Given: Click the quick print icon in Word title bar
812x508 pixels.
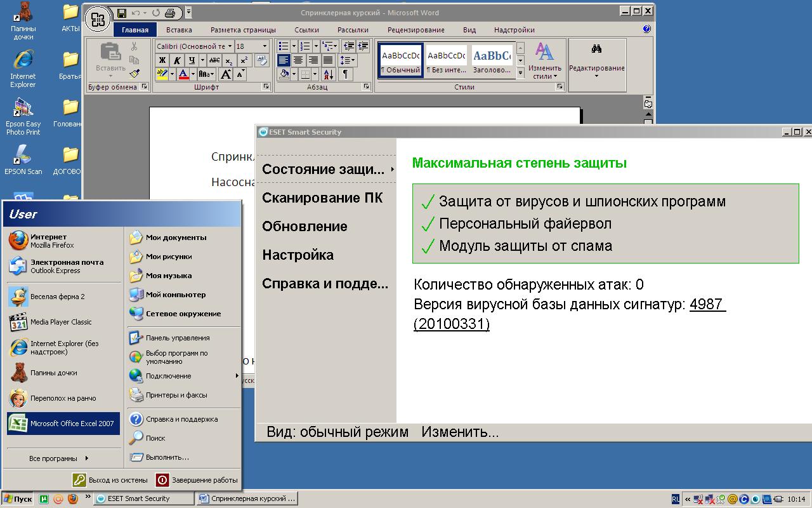Looking at the screenshot, I should tap(169, 13).
